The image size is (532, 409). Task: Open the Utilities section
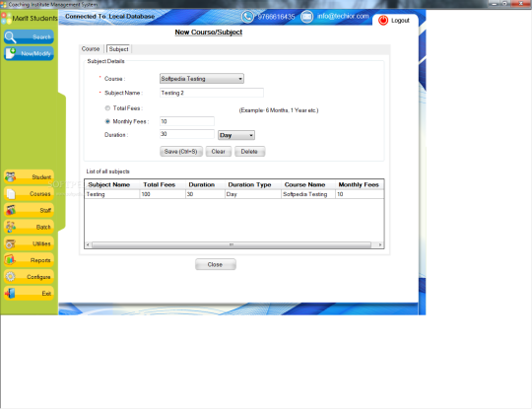tap(29, 243)
